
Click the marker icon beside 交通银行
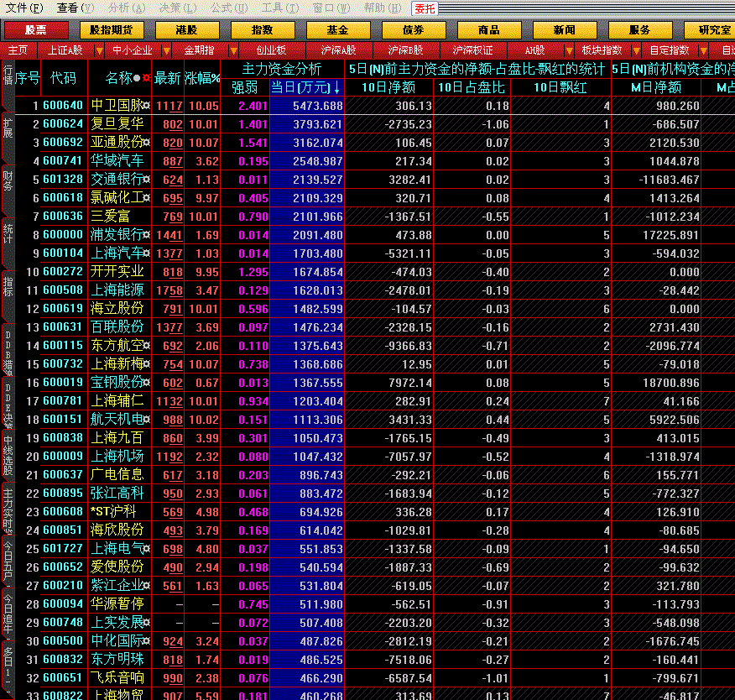pyautogui.click(x=147, y=180)
